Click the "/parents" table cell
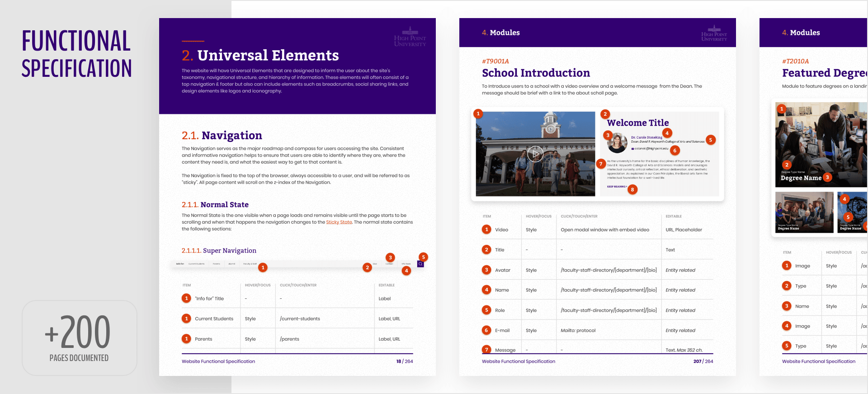The image size is (868, 394). [289, 339]
